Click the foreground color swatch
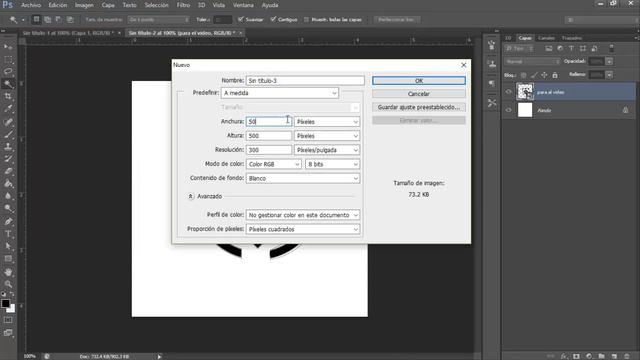Screen dimensions: 640x360 (x=5, y=303)
